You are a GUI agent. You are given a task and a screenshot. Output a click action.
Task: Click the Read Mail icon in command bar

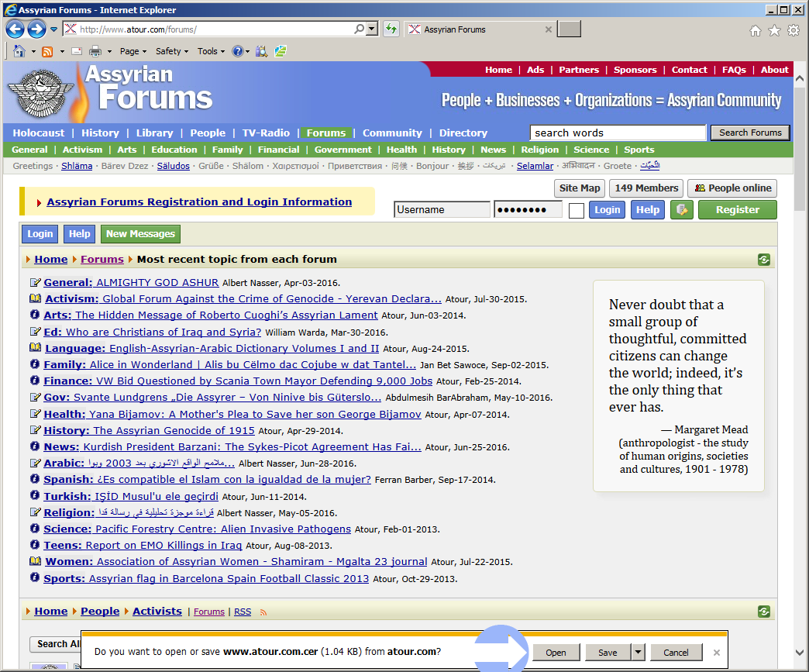point(77,51)
